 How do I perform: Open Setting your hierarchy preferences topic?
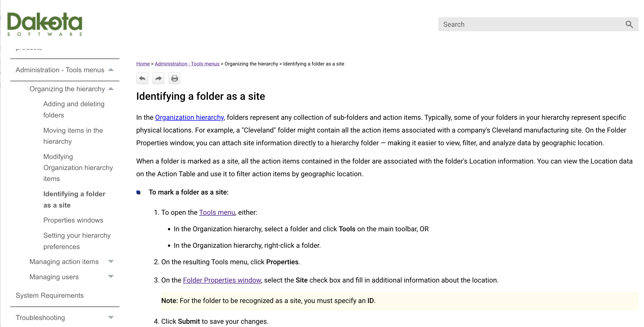click(x=77, y=241)
